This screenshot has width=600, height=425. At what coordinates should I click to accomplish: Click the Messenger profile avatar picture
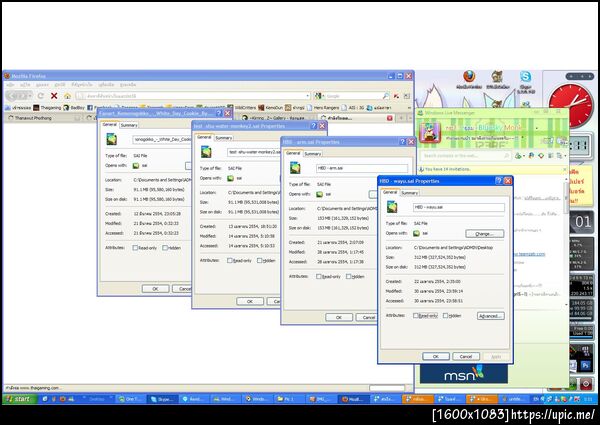click(x=430, y=133)
